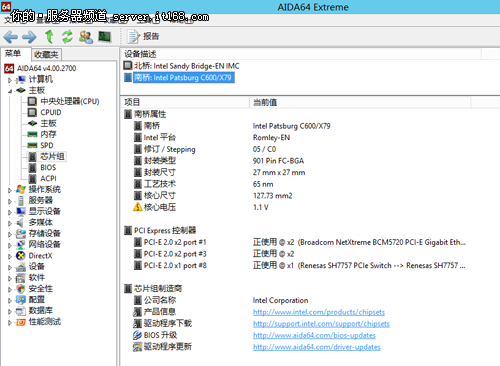Open the support.intel.com/support/chipsets link

(x=321, y=324)
